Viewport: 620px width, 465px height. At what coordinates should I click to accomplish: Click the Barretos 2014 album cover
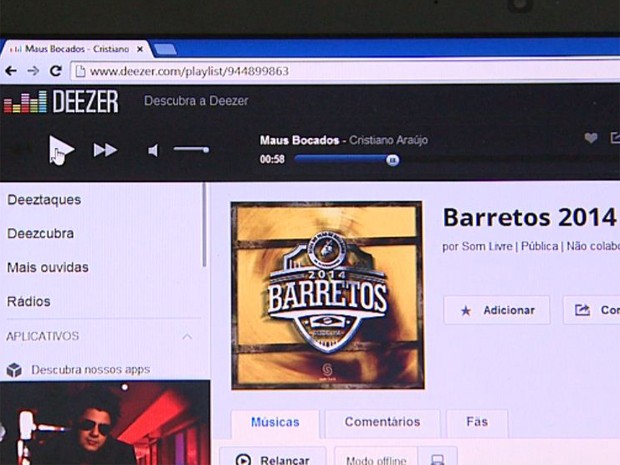(327, 295)
